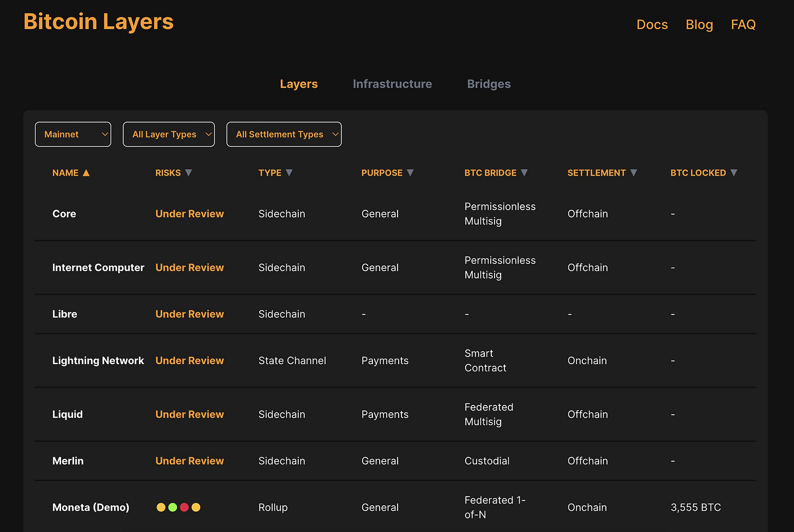Open the Internet Computer layer entry
This screenshot has height=532, width=794.
[x=98, y=268]
